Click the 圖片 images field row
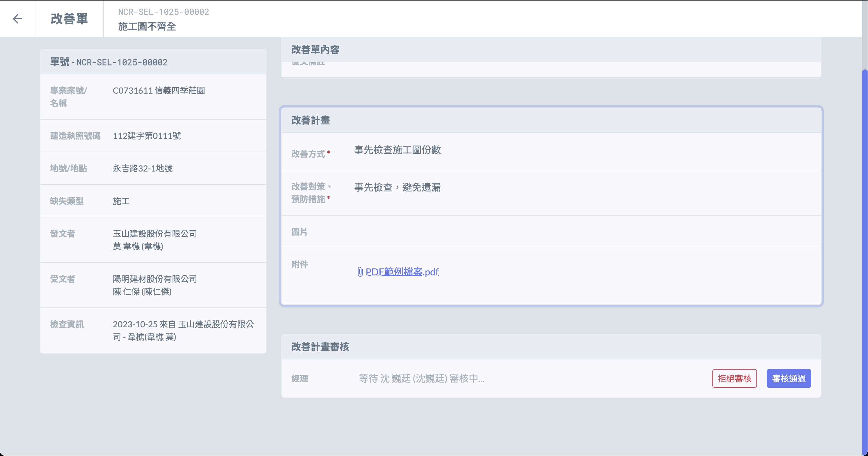The width and height of the screenshot is (868, 456). pyautogui.click(x=551, y=232)
